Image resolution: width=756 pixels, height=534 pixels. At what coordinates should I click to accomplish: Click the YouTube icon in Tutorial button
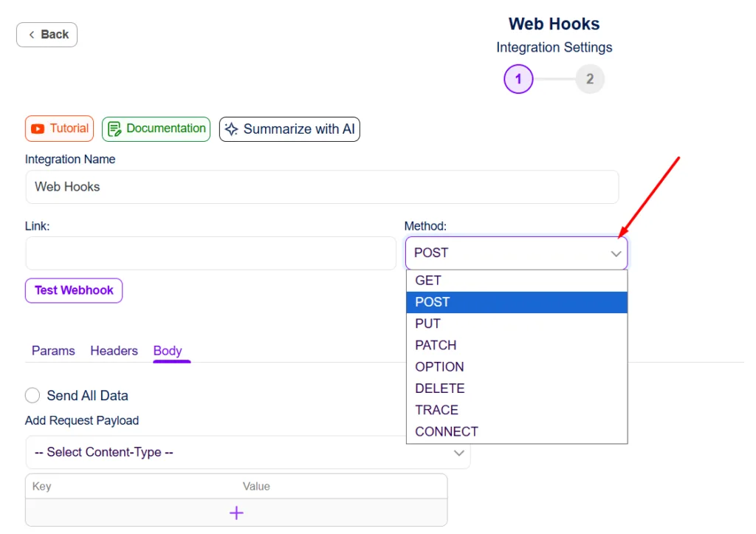(38, 129)
